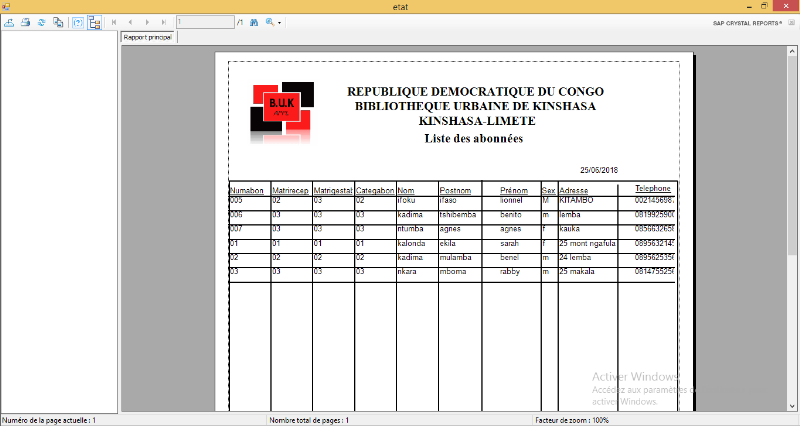Click the date 25/06/2018
This screenshot has width=800, height=426.
click(599, 170)
